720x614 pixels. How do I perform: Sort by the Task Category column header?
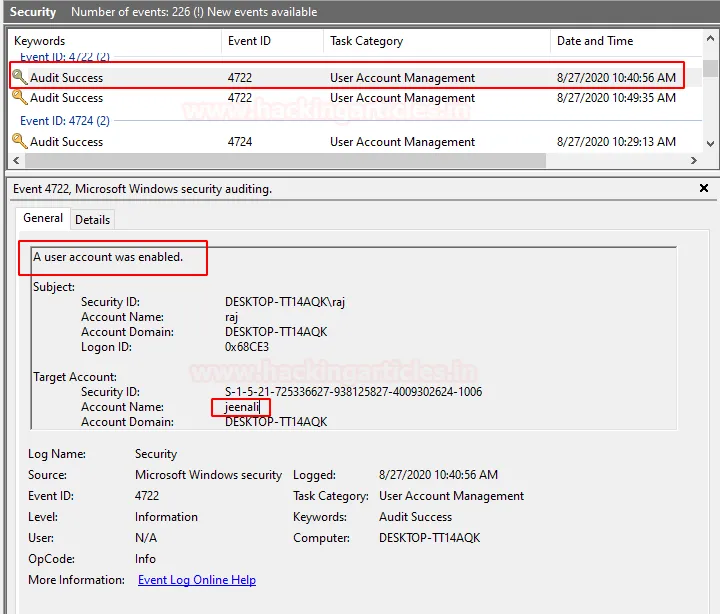pos(366,41)
